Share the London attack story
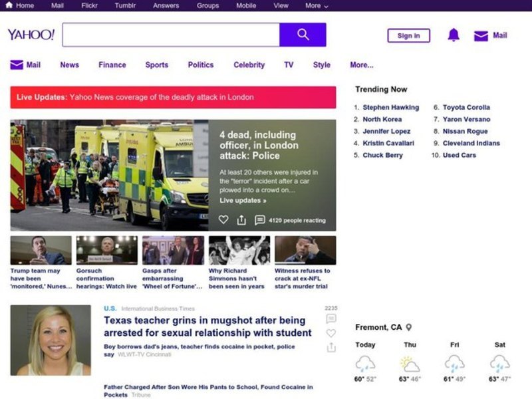Viewport: 532px width, 399px height. point(241,220)
